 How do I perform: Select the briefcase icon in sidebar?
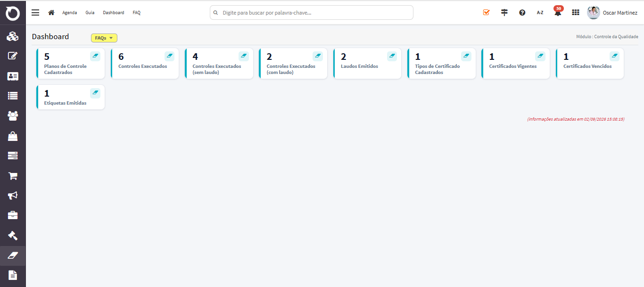13,215
